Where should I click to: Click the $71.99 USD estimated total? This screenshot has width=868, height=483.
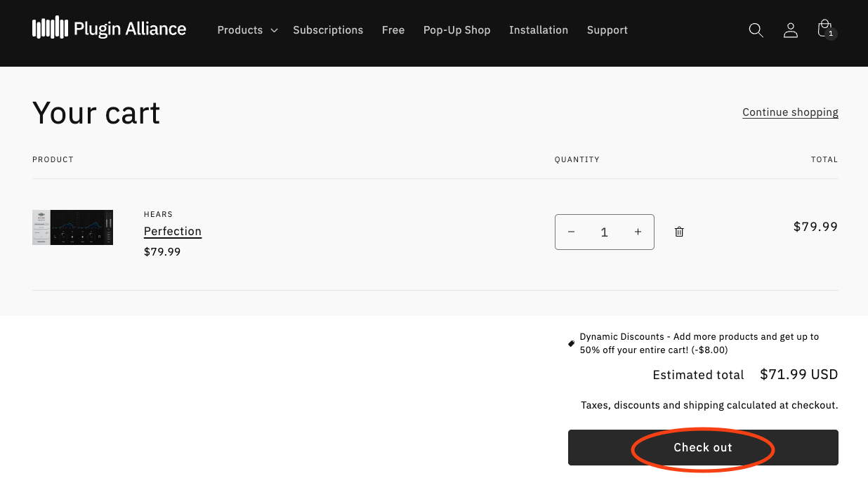pos(798,375)
